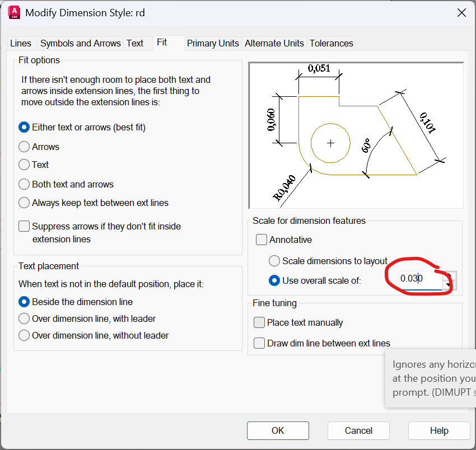Open the Symbols and Arrows tab

(80, 43)
